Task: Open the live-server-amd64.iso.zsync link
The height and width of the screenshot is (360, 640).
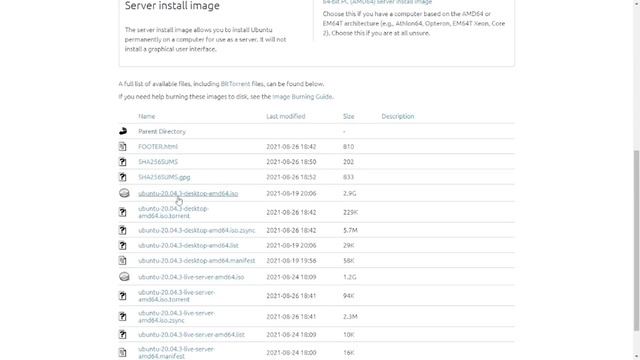Action: 176,316
